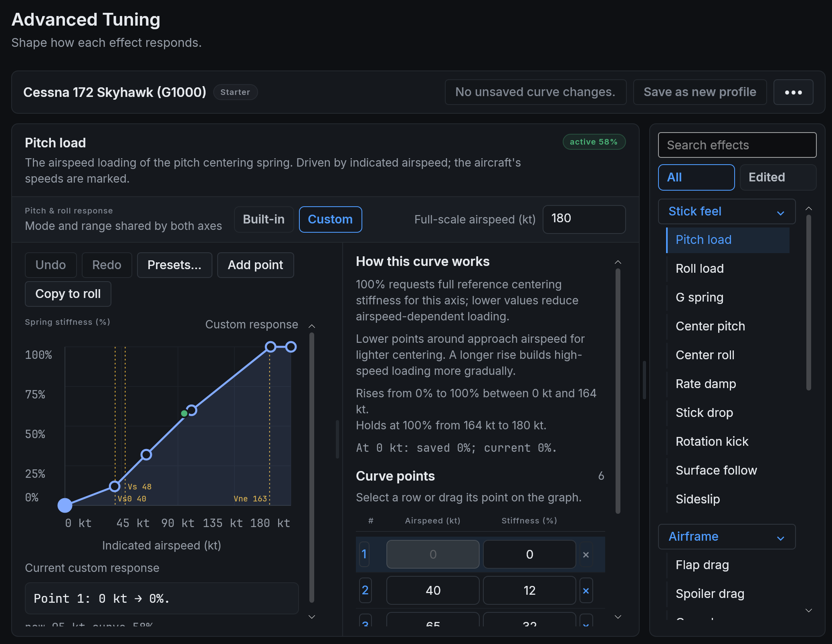Open Rotation kick effect
Viewport: 832px width, 644px height.
[x=728, y=442]
